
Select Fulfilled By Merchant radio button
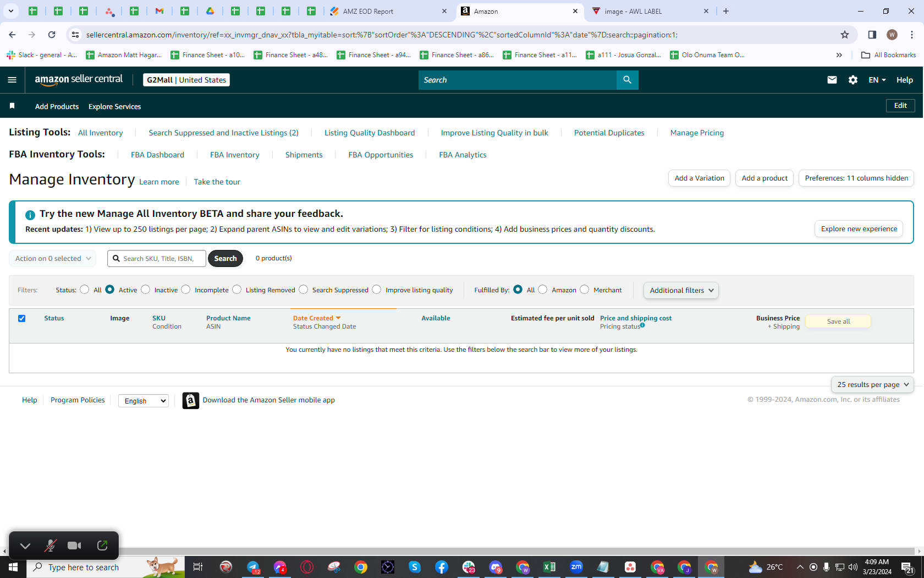585,290
